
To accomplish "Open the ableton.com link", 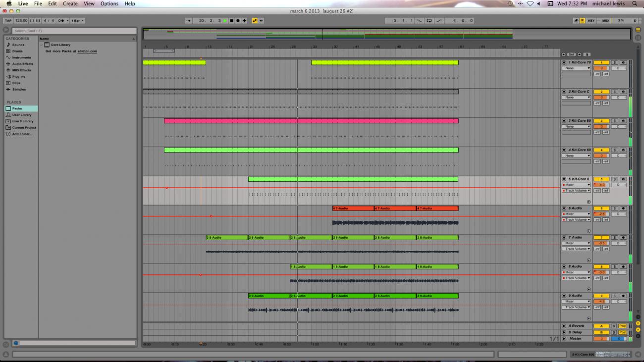I will point(87,51).
